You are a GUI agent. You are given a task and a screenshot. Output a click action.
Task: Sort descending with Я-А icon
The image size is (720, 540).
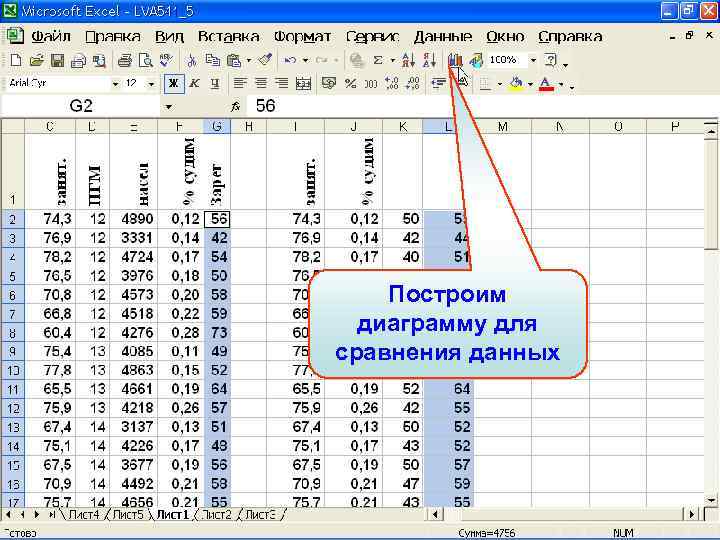click(429, 60)
